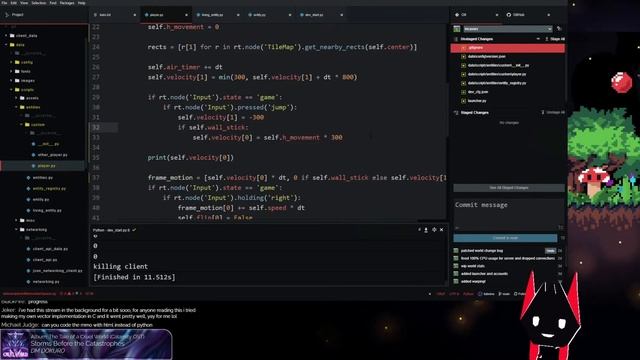640x360 pixels.
Task: Click the settings gear in the output panel
Action: point(434,230)
